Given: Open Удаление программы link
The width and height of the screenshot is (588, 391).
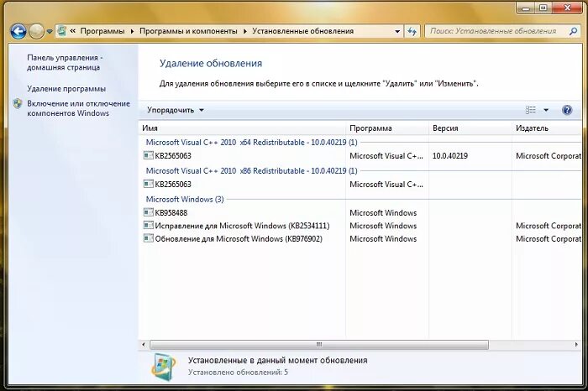Looking at the screenshot, I should (x=66, y=89).
